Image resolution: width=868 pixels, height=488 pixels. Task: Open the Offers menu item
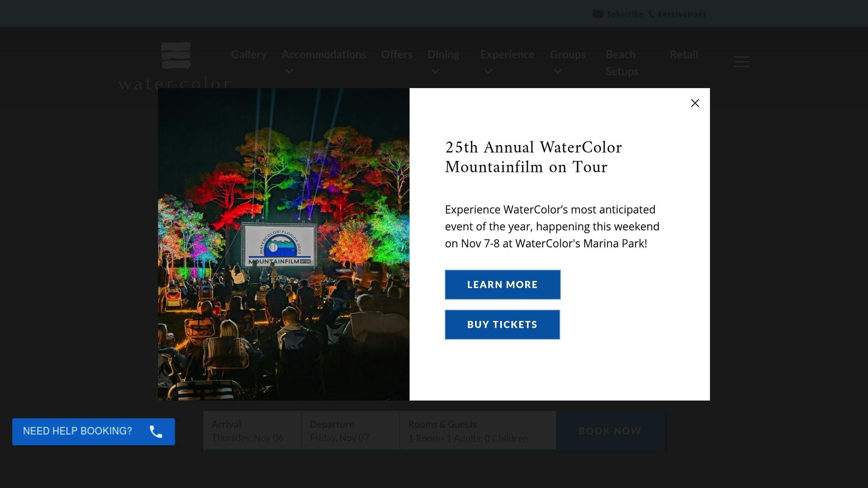(x=396, y=55)
